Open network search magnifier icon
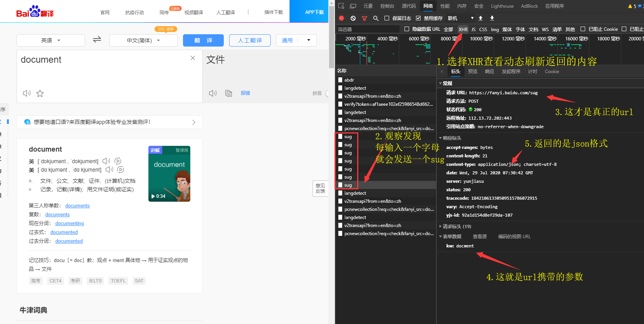Image resolution: width=644 pixels, height=324 pixels. (376, 18)
